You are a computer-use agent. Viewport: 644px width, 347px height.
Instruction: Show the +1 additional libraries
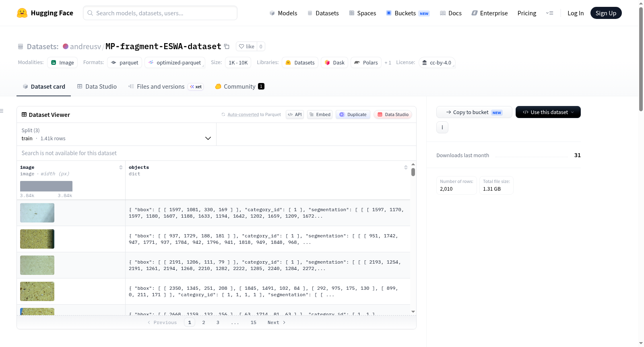click(388, 62)
